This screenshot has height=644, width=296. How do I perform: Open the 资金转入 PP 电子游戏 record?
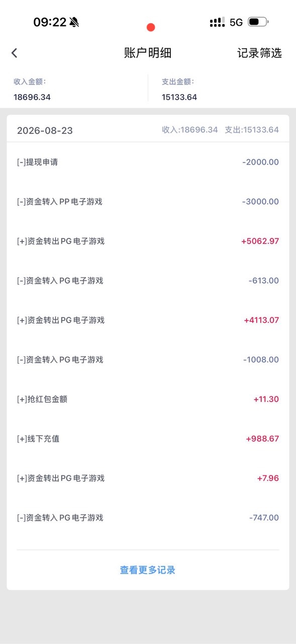(148, 202)
